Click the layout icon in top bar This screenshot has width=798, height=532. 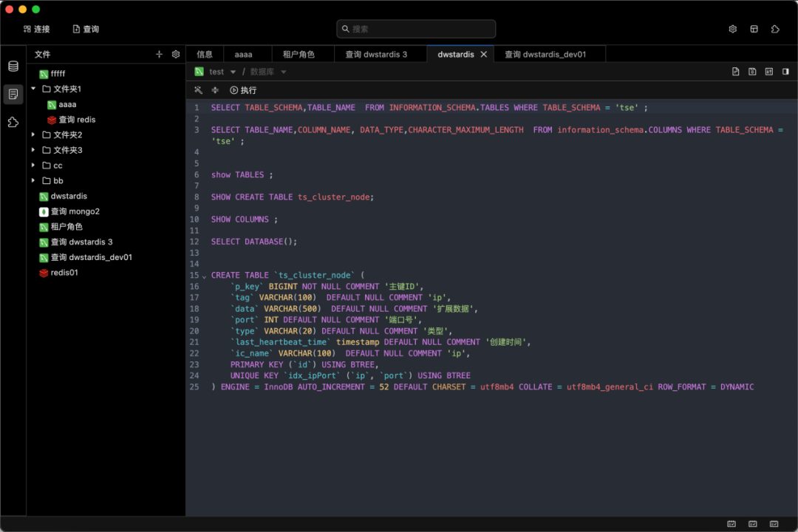[754, 30]
